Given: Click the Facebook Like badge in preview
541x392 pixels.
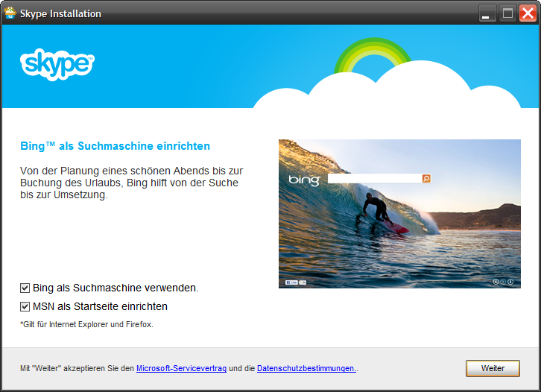Looking at the screenshot, I should tap(291, 282).
